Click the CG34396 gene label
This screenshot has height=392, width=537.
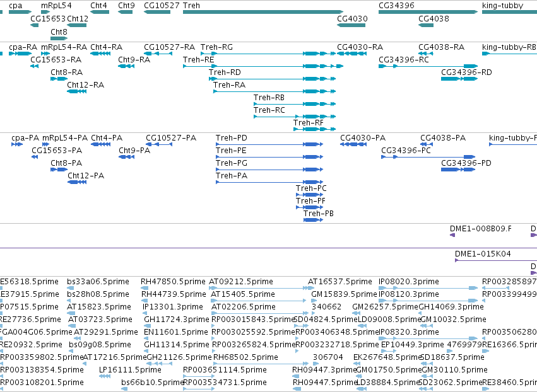point(396,6)
